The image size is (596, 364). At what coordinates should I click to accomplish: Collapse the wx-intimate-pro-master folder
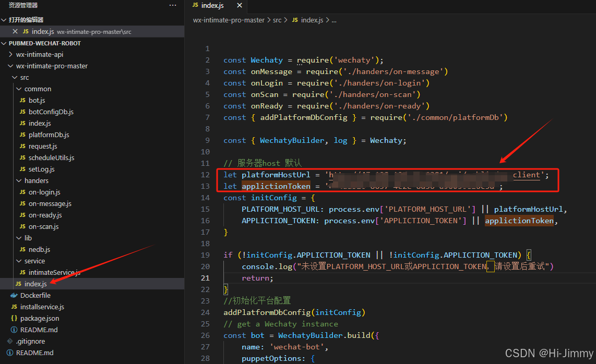[x=52, y=66]
